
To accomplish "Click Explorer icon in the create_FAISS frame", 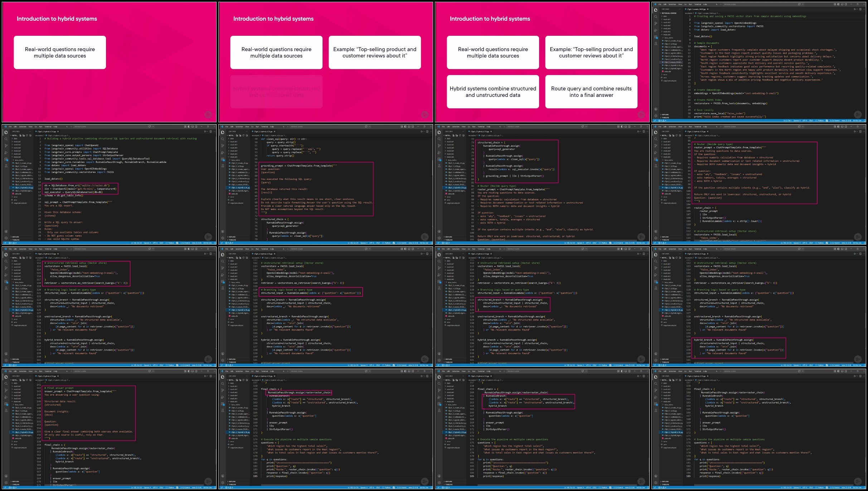I will coord(656,10).
